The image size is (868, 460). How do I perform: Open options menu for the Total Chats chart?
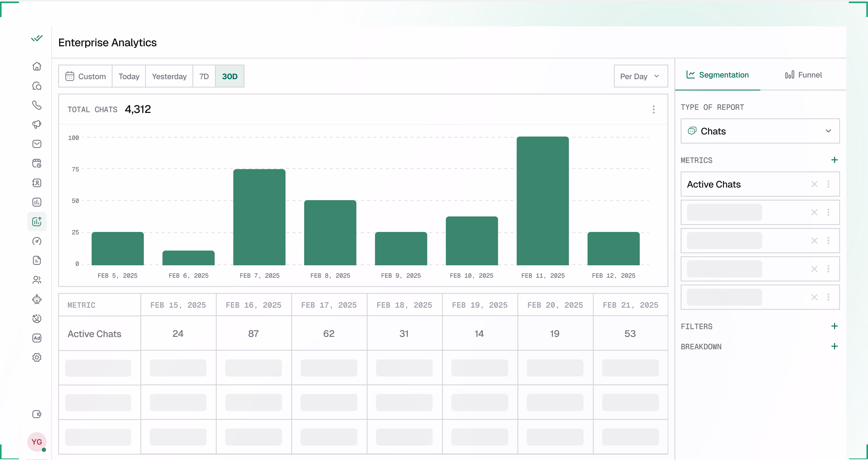(x=654, y=109)
